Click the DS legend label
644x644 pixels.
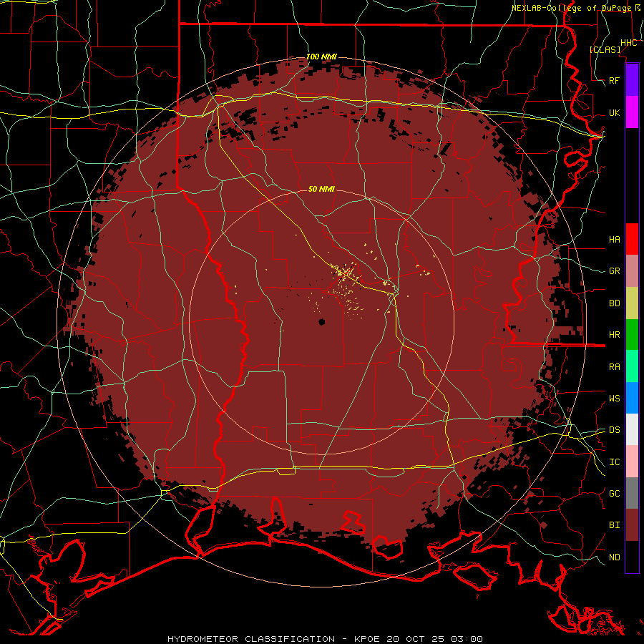614,430
